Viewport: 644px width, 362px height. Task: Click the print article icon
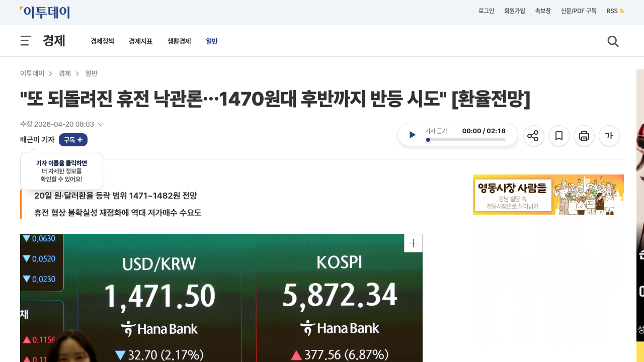(x=584, y=136)
